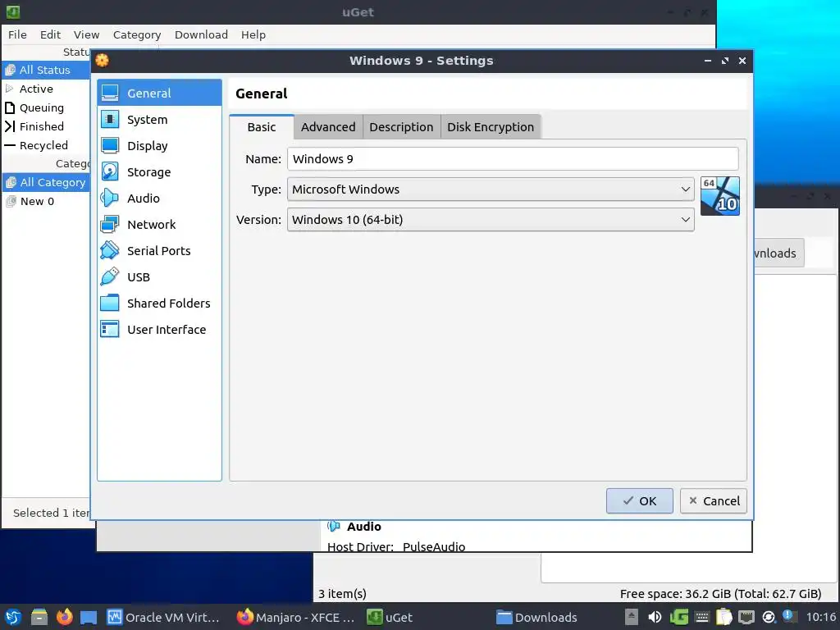The height and width of the screenshot is (630, 840).
Task: Click the uGet tray icon
Action: tap(678, 617)
